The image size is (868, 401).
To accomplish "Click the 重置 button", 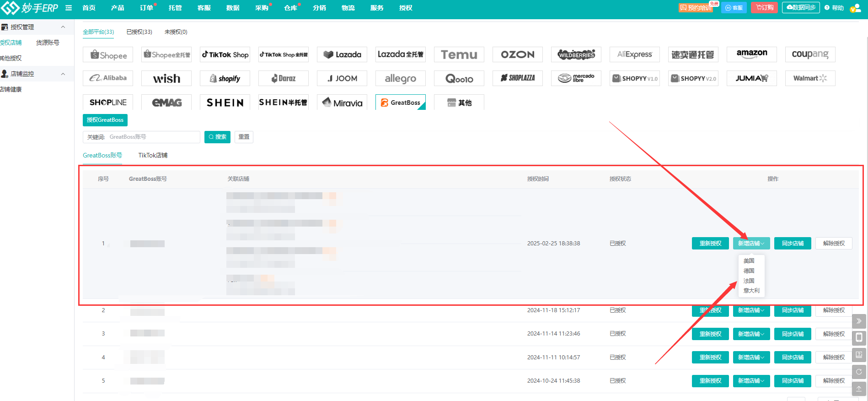I will coord(244,137).
